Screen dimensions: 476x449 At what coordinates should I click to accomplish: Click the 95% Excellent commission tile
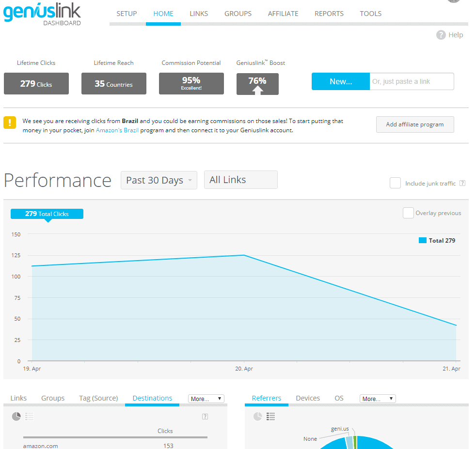191,83
